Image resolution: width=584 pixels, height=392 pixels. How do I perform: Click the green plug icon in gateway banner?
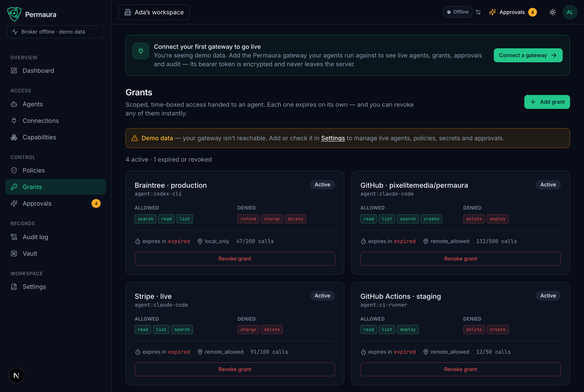click(x=141, y=51)
